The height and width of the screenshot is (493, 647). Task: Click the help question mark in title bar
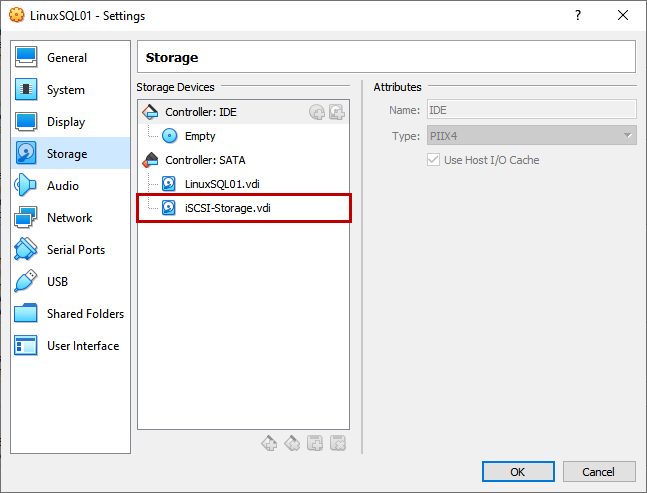click(578, 16)
